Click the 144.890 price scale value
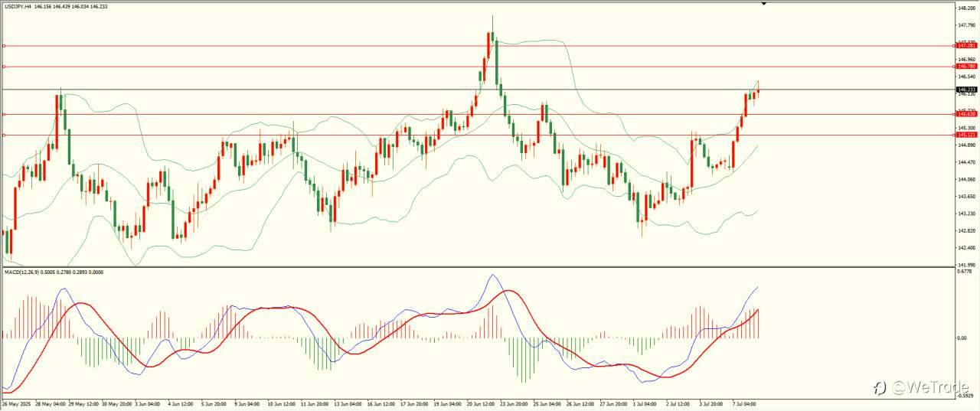The image size is (980, 411). [x=965, y=145]
